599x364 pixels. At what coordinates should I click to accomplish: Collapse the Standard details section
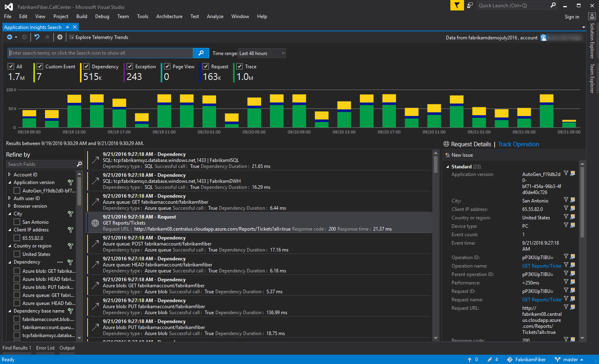coord(448,167)
